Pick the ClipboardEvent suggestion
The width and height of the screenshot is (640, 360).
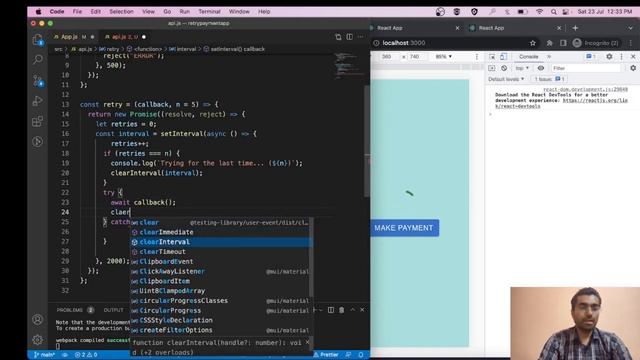tap(220, 262)
